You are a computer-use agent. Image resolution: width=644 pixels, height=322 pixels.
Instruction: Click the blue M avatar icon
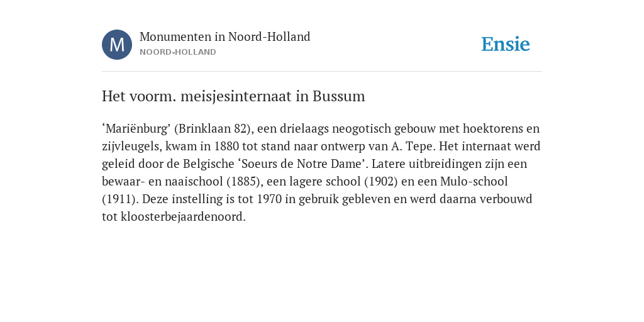[117, 45]
